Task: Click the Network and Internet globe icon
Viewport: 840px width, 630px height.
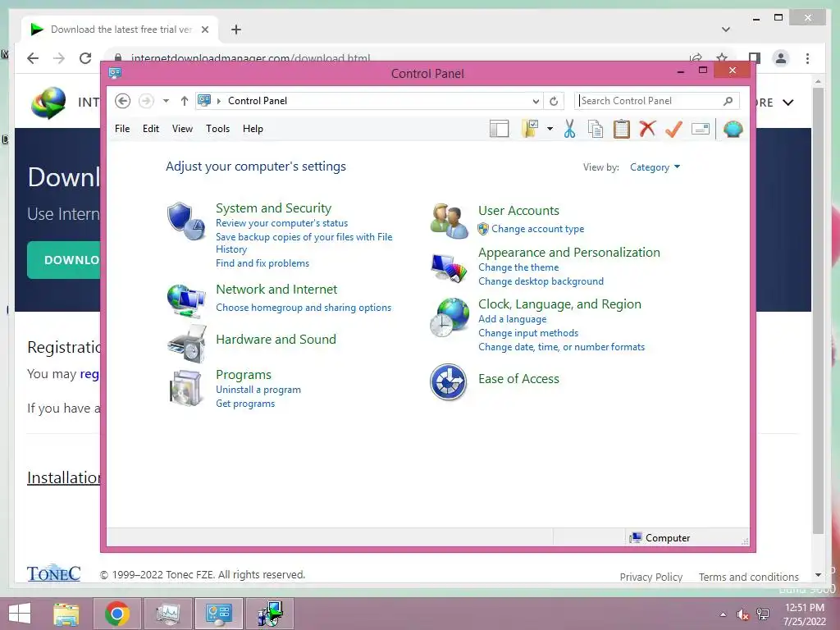Action: coord(185,300)
